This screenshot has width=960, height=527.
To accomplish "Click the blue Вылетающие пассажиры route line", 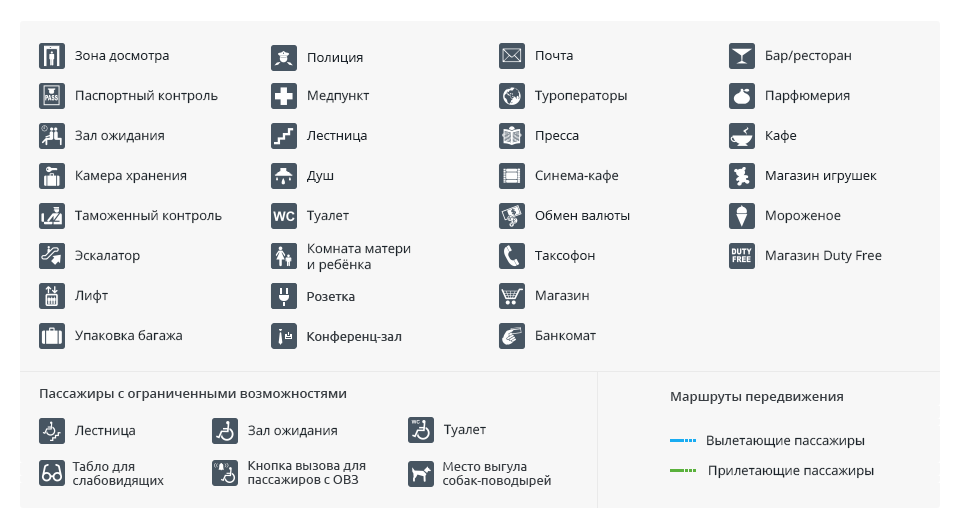I will pyautogui.click(x=682, y=440).
